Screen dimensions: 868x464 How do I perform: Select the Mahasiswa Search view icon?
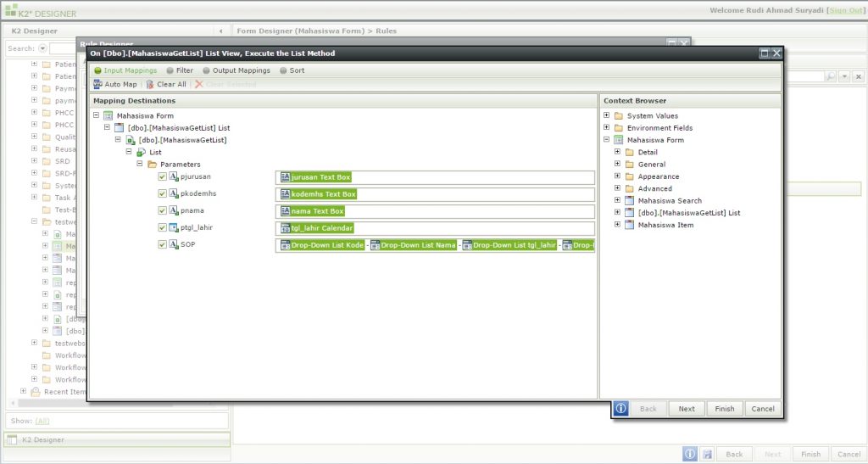(630, 201)
